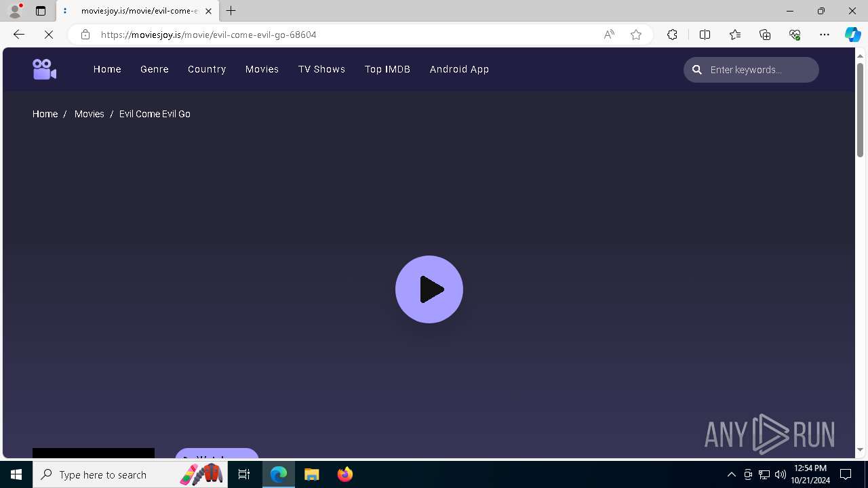The height and width of the screenshot is (488, 868).
Task: Click the address bar URL
Action: [209, 35]
